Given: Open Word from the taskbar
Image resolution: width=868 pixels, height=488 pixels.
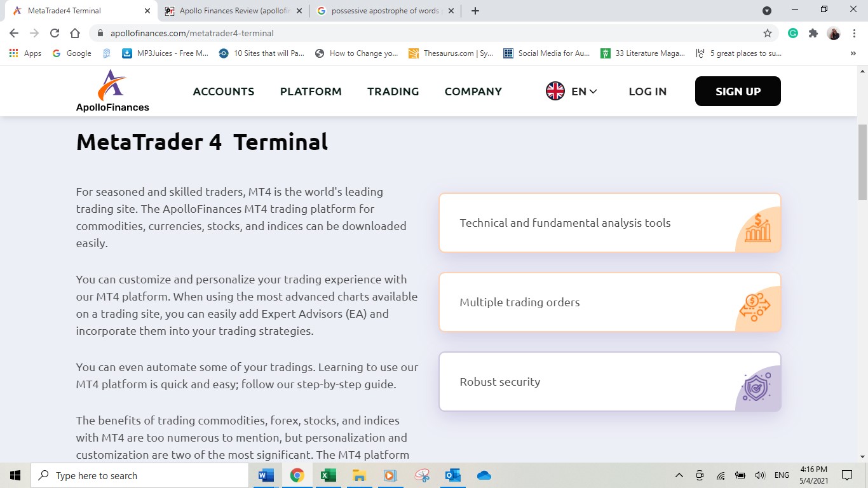Looking at the screenshot, I should click(266, 475).
